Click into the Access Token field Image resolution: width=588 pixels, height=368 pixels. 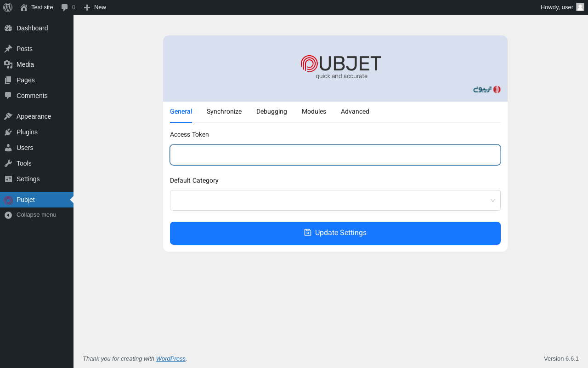[335, 155]
